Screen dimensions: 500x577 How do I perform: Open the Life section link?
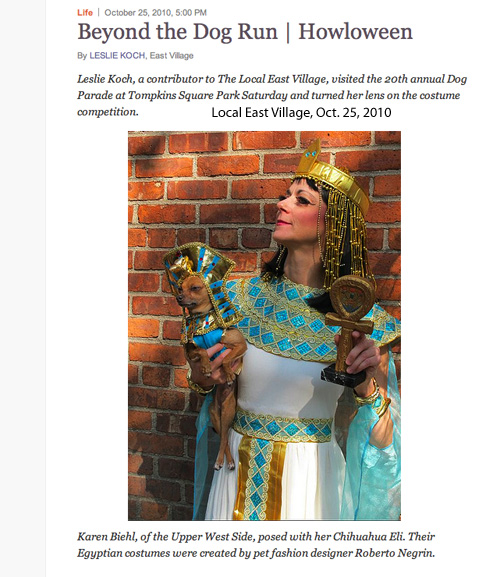(85, 13)
